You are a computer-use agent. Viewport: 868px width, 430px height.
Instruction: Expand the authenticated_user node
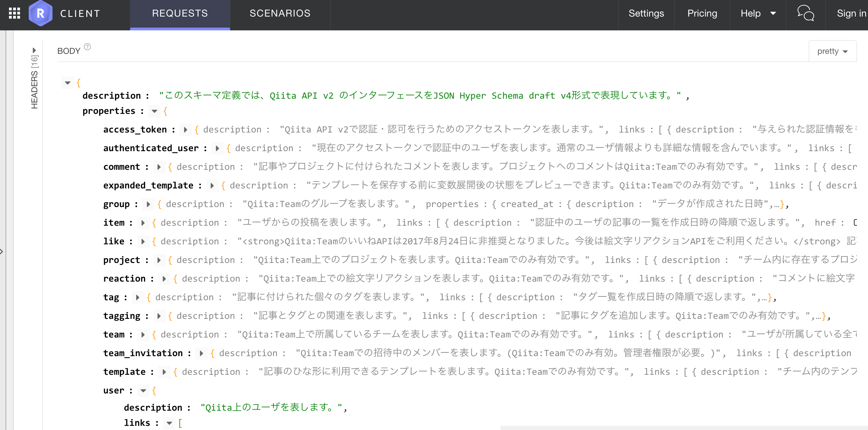(217, 148)
